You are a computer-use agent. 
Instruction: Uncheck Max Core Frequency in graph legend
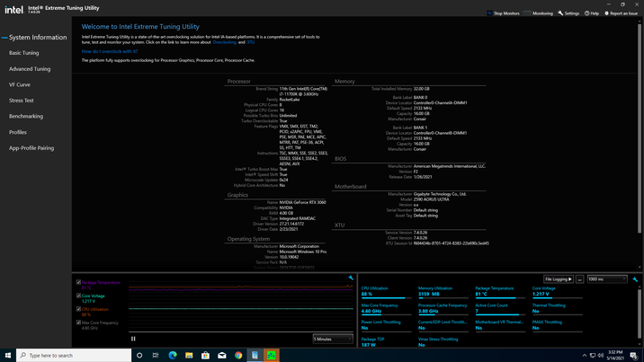click(x=78, y=322)
